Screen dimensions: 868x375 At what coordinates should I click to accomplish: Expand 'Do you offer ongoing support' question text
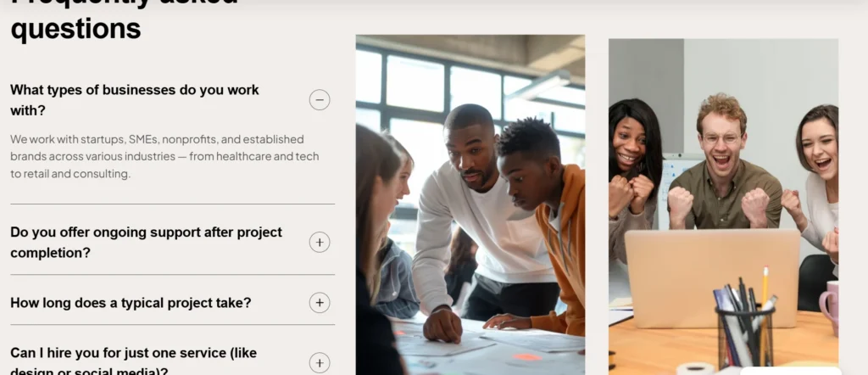[x=146, y=242]
